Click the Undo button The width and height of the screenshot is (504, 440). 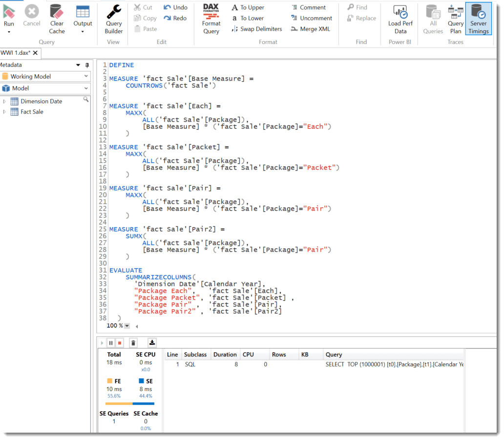pos(175,7)
